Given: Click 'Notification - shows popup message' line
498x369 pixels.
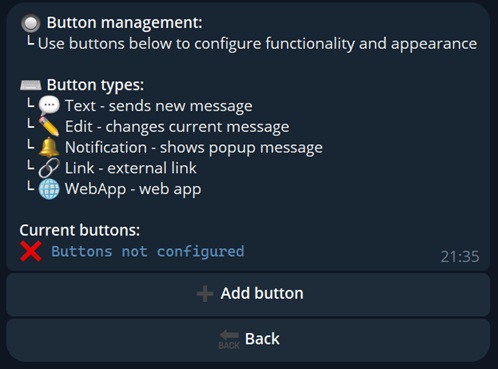Looking at the screenshot, I should (x=194, y=148).
